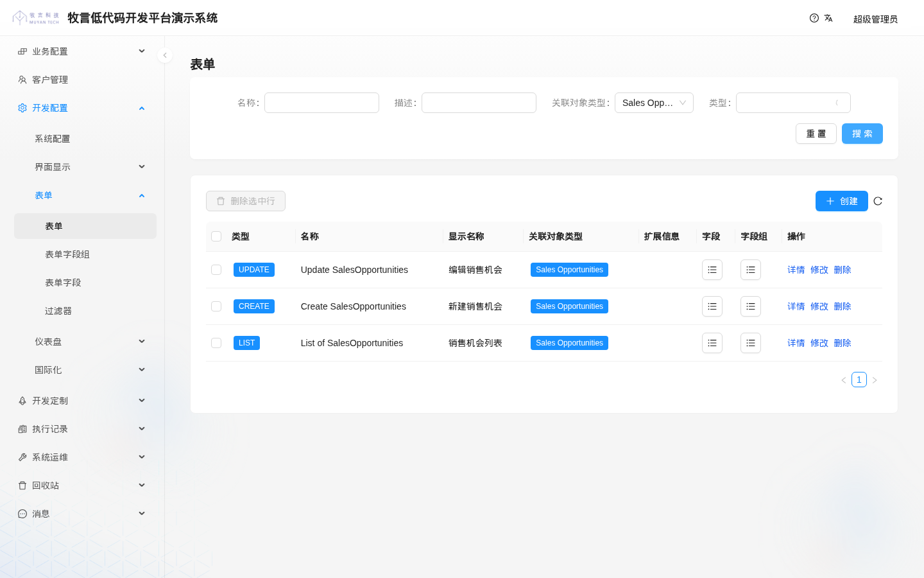924x578 pixels.
Task: Click the 搜索 button
Action: pyautogui.click(x=862, y=134)
